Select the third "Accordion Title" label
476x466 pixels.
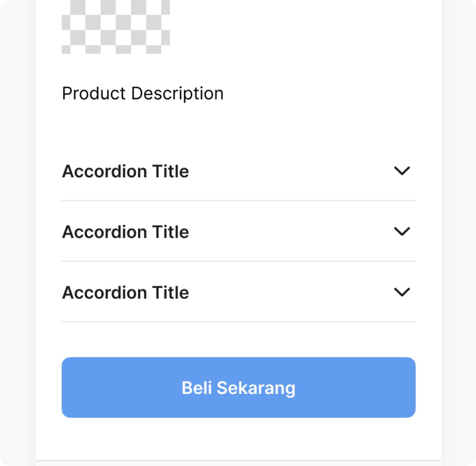tap(125, 293)
